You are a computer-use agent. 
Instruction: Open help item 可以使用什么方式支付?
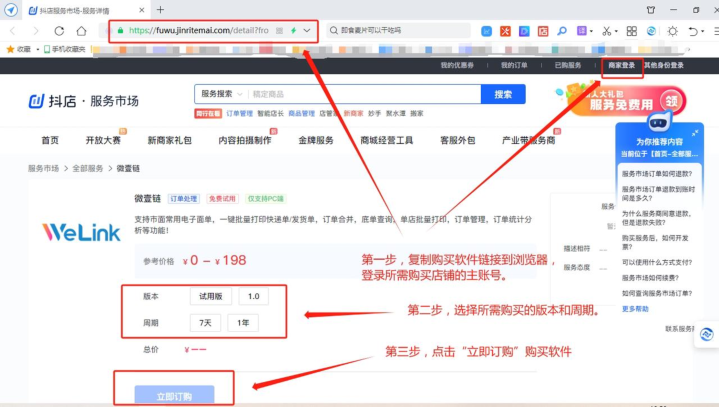click(657, 262)
